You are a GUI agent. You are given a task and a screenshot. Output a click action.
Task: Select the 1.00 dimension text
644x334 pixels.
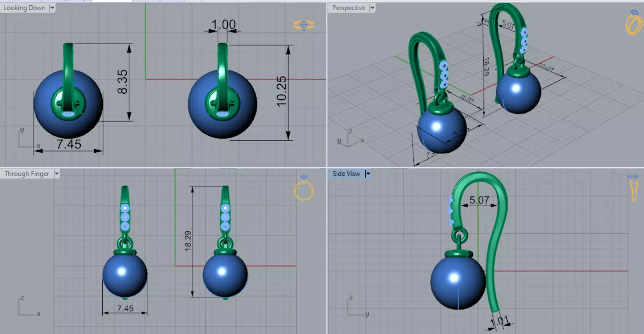click(224, 25)
